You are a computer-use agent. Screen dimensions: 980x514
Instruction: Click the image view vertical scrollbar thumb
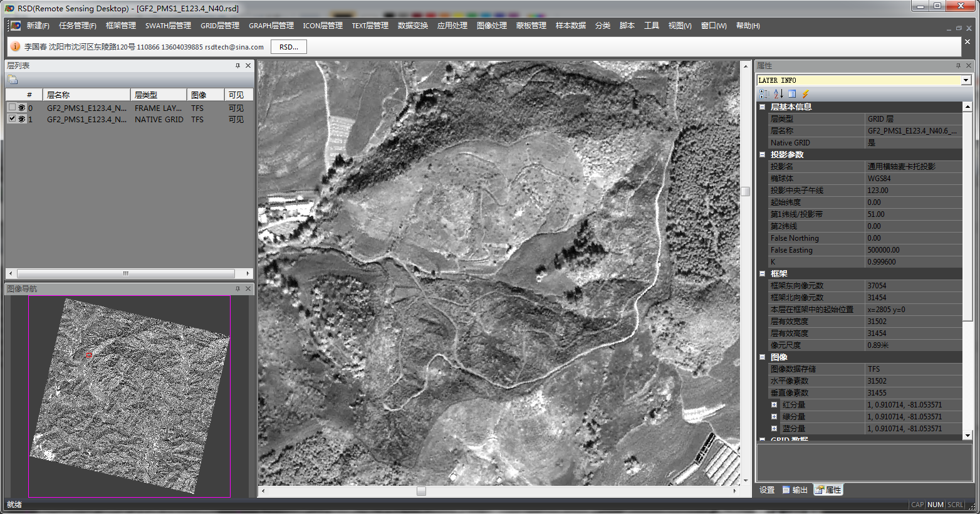(x=746, y=191)
